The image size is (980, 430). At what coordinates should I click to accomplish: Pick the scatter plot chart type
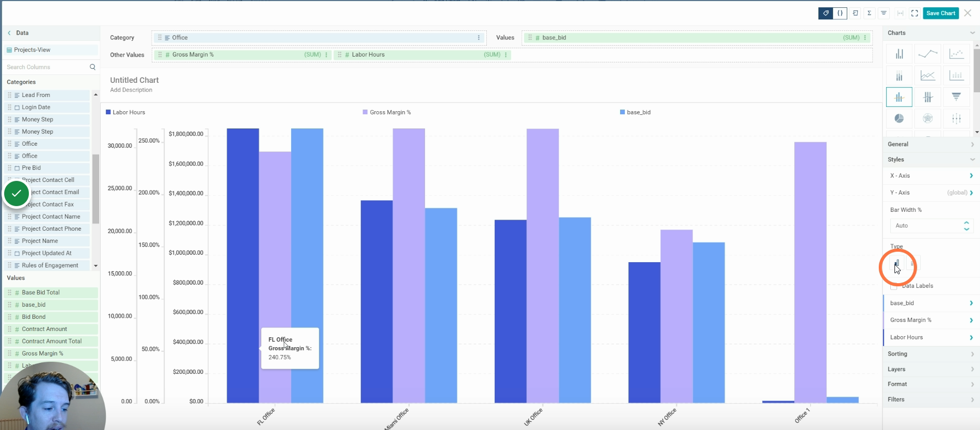[x=956, y=54]
